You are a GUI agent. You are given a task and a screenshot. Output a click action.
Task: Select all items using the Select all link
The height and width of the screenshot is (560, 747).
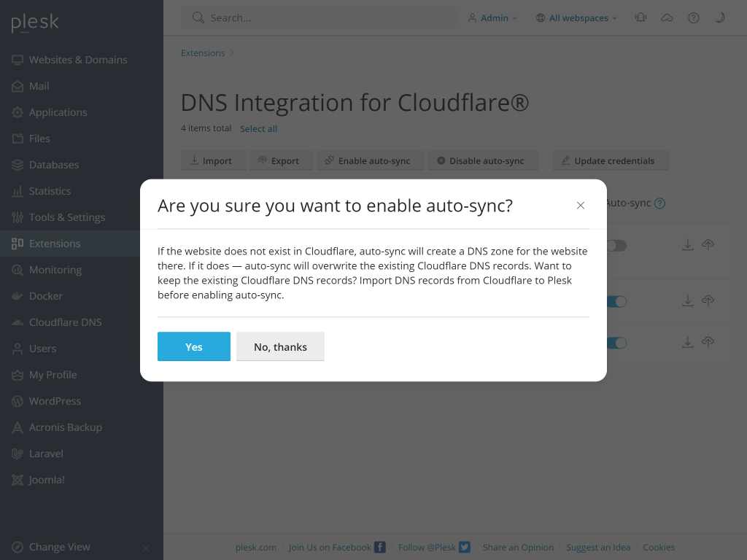tap(258, 128)
